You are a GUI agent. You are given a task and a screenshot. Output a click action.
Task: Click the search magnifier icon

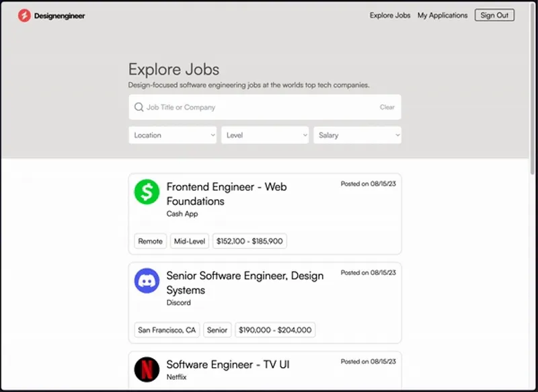click(x=139, y=107)
